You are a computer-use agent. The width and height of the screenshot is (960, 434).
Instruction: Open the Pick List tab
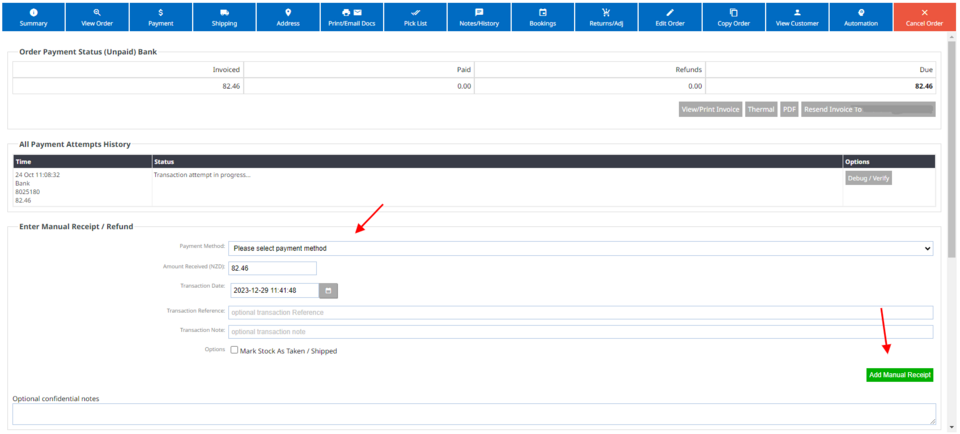tap(415, 16)
